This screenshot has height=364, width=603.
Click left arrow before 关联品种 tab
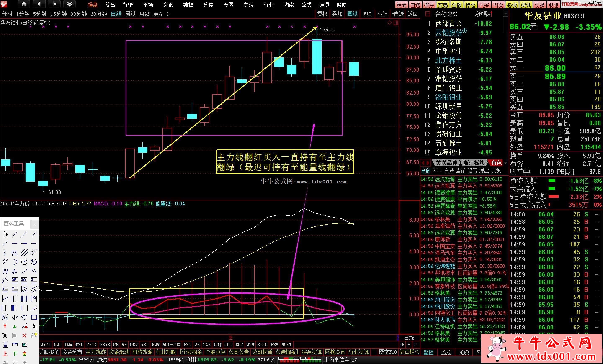[423, 163]
